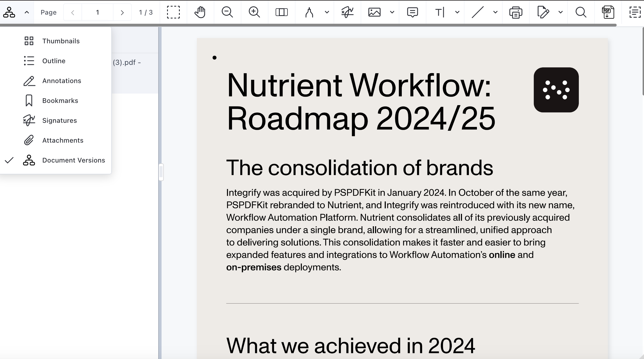644x359 pixels.
Task: Select the image insert tool
Action: (x=374, y=12)
